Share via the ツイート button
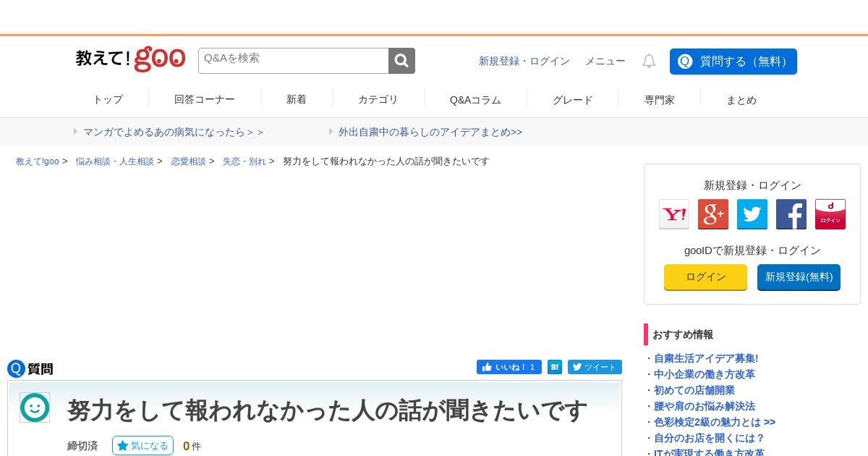868x456 pixels. click(x=595, y=367)
